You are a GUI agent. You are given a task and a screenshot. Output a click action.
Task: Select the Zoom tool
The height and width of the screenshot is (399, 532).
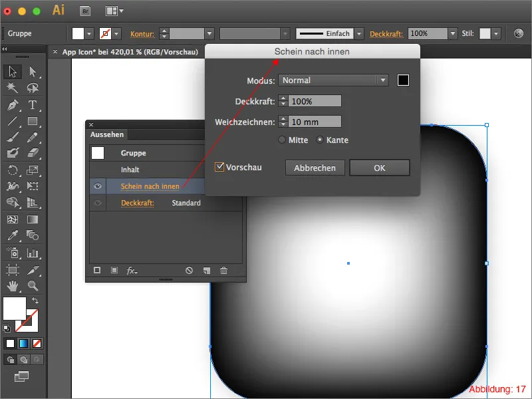tap(33, 286)
